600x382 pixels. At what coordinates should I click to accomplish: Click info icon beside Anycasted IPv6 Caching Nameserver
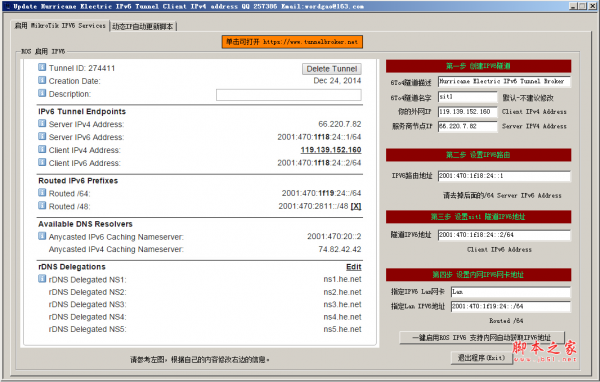point(42,237)
